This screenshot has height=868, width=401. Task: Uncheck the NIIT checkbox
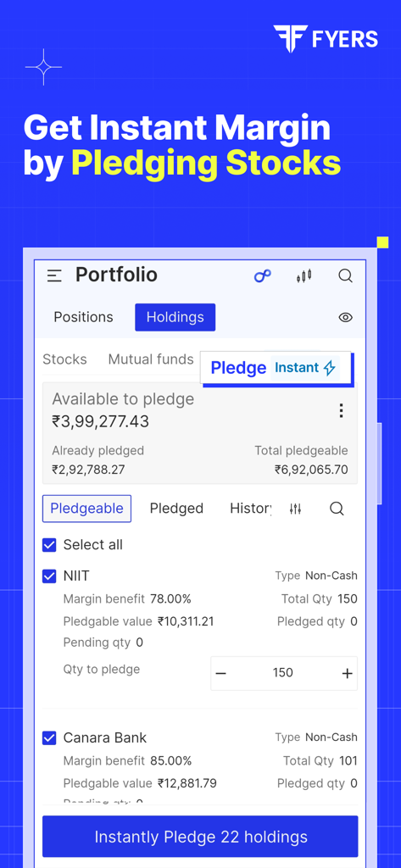click(49, 576)
